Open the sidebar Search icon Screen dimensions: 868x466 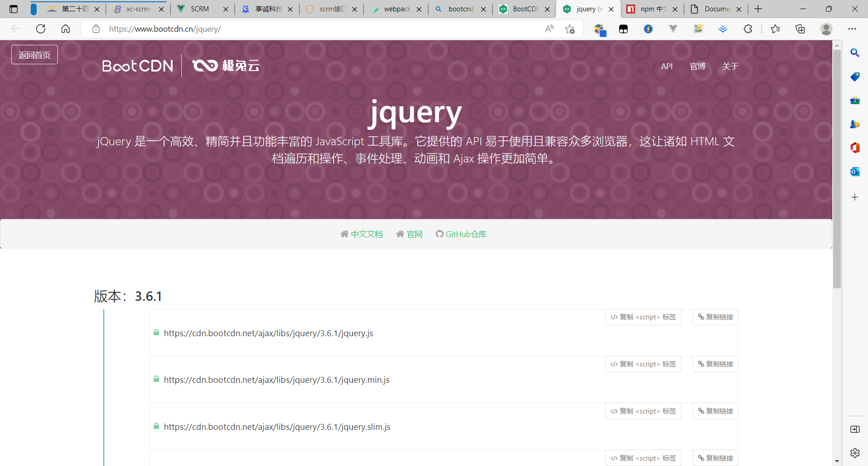(x=855, y=53)
